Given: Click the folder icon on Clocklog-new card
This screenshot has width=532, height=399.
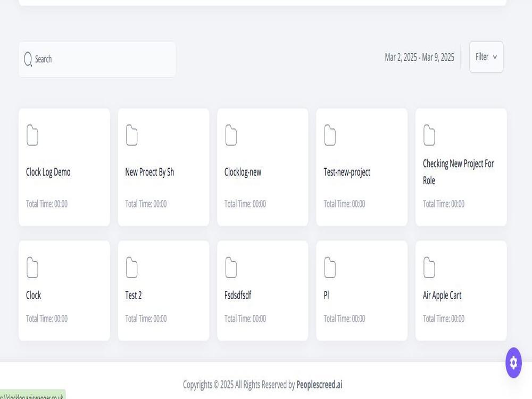Looking at the screenshot, I should pos(231,135).
